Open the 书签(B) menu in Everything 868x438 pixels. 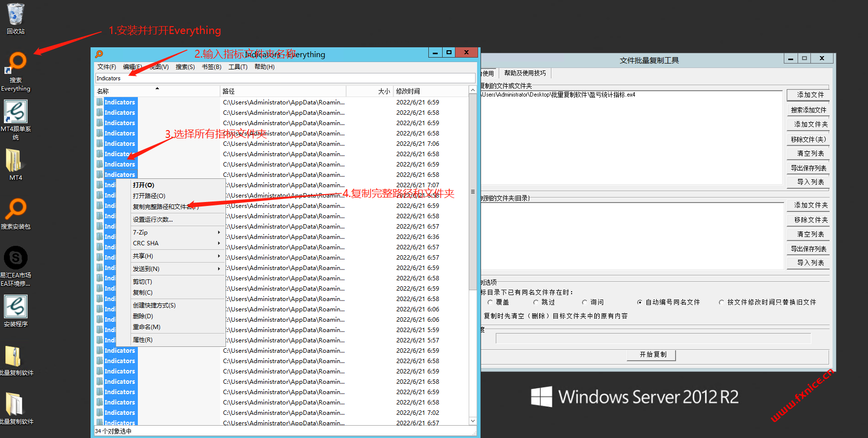[x=211, y=67]
